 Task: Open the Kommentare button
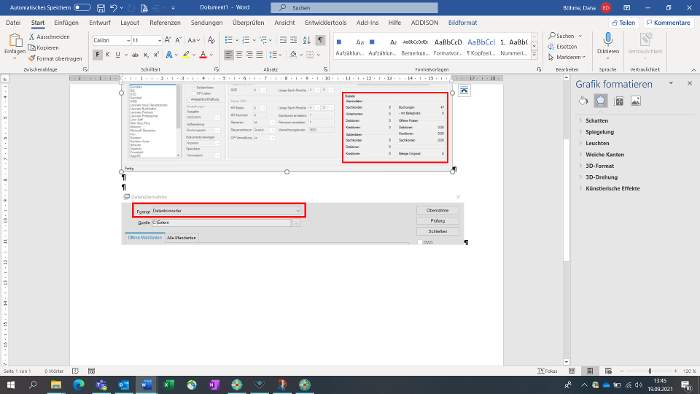pyautogui.click(x=668, y=23)
